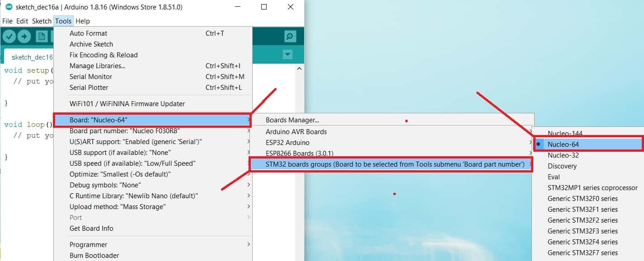
Task: Expand USB support (if available) submenu
Action: click(153, 153)
